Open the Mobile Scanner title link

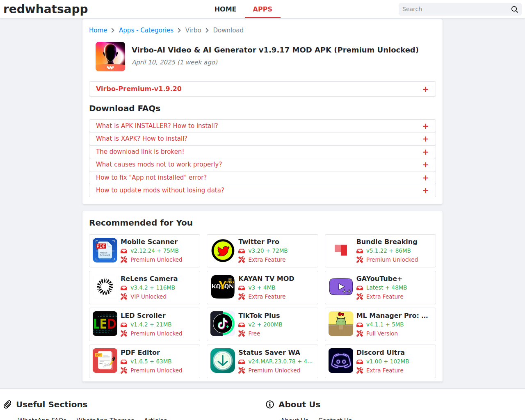pyautogui.click(x=149, y=242)
